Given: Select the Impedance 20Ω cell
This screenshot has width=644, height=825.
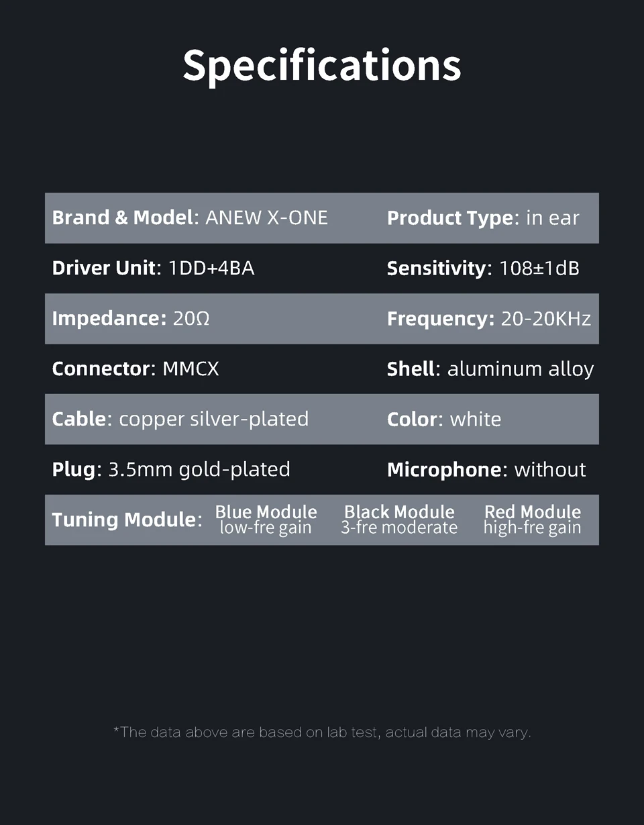Looking at the screenshot, I should click(131, 318).
